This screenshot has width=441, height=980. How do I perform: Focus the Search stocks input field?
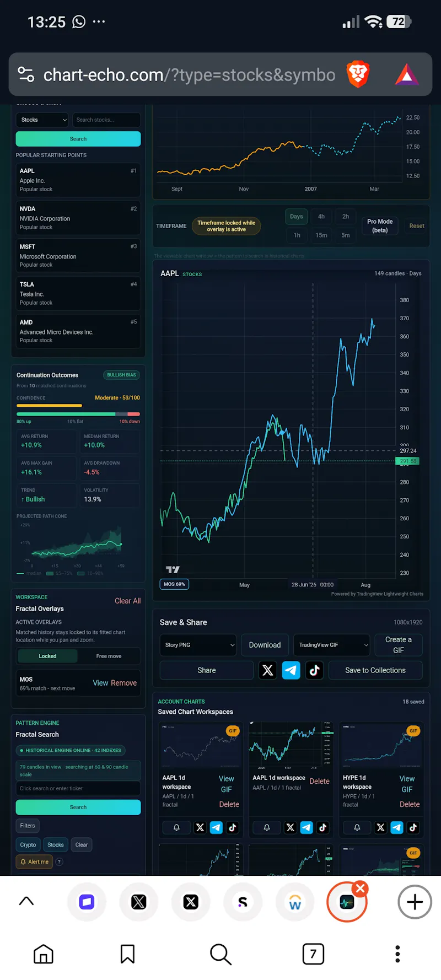click(x=106, y=120)
